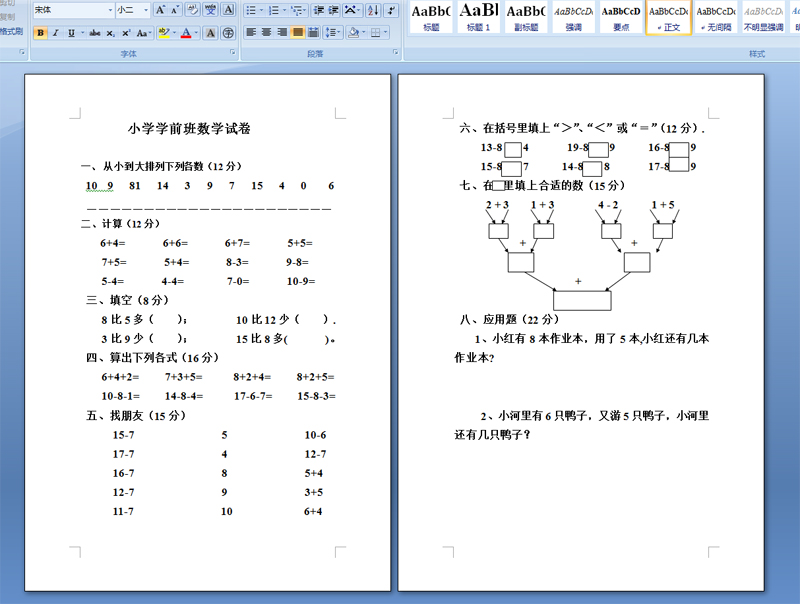Screen dimensions: 800x604
Task: Click the Superscript icon
Action: click(126, 33)
